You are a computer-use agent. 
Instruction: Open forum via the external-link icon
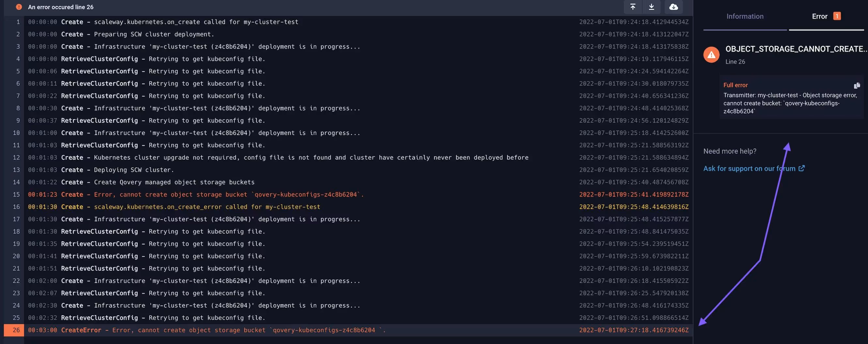(x=802, y=168)
